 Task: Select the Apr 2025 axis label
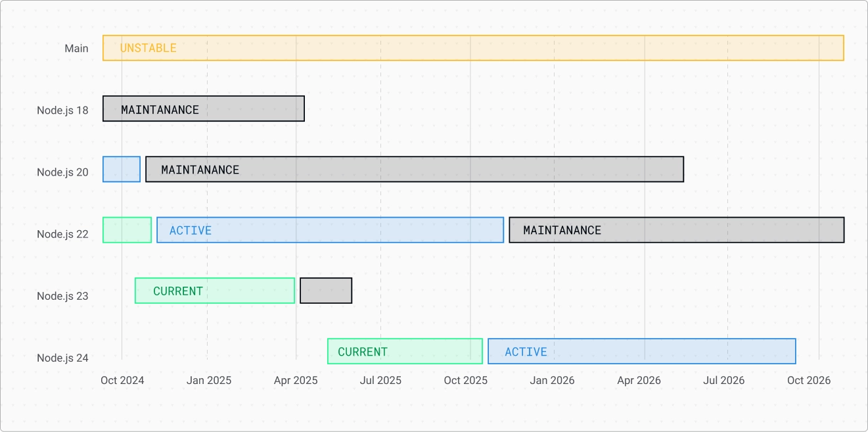(296, 381)
